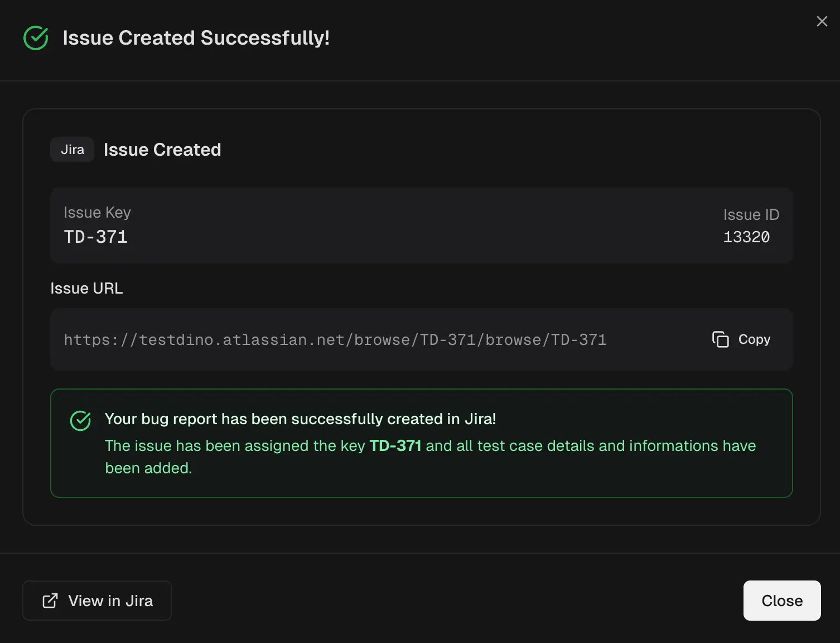Screen dimensions: 840x643
Task: Open the issue with View in Jira
Action: click(x=96, y=600)
